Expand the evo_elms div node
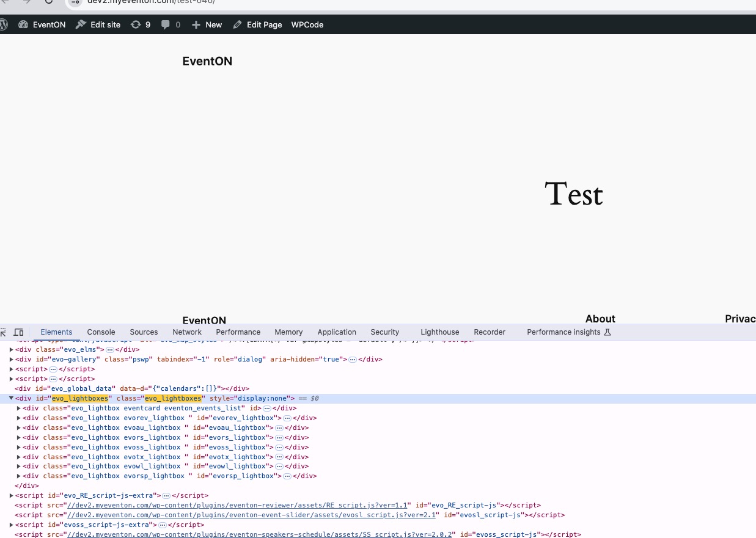 pos(11,349)
